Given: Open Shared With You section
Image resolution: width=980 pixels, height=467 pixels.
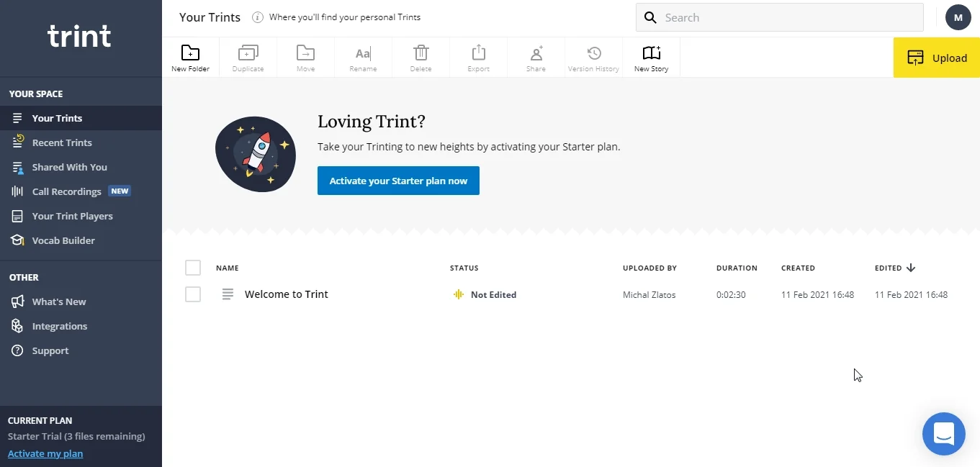Looking at the screenshot, I should (81, 167).
